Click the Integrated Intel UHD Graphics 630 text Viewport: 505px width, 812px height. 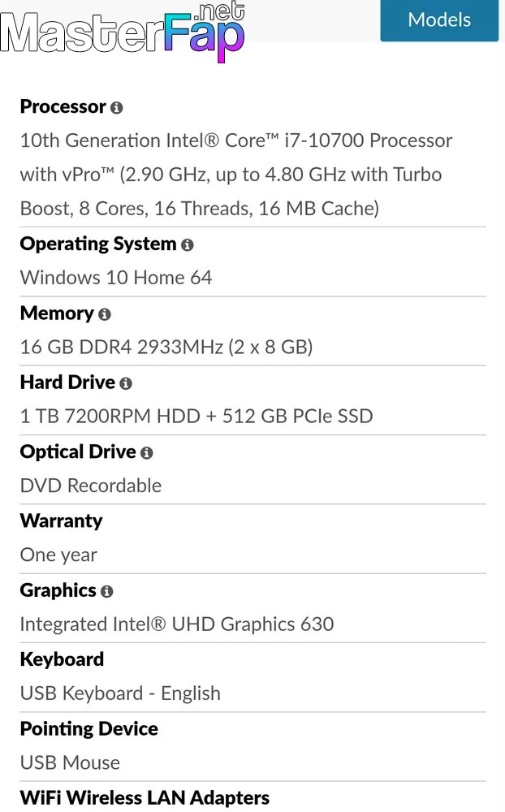(177, 624)
